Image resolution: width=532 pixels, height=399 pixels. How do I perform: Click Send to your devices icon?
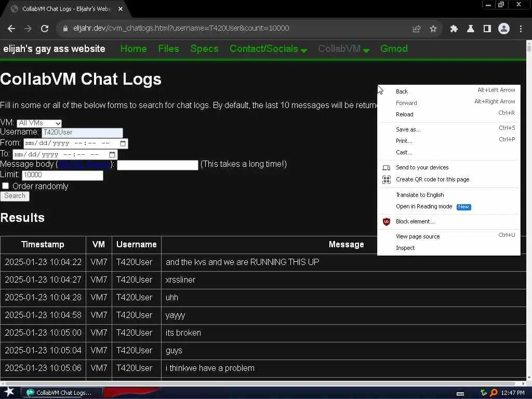[386, 168]
